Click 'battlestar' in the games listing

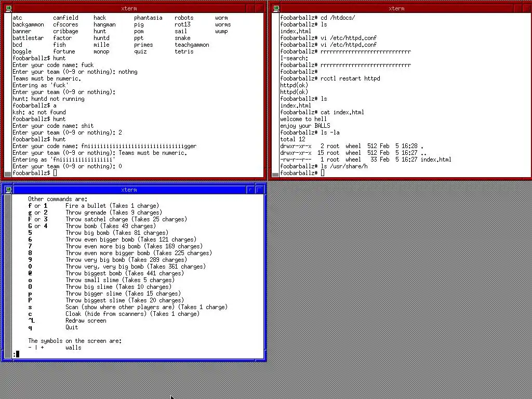pyautogui.click(x=28, y=38)
